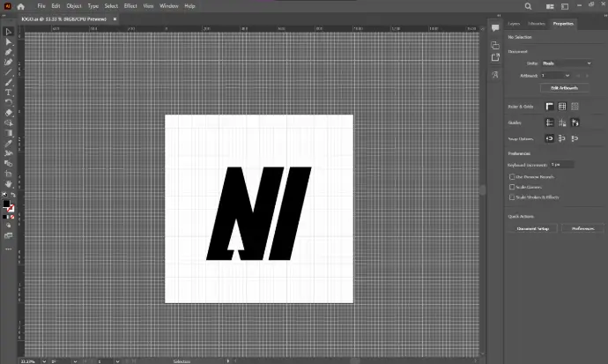Expand the status bar display options arrow
608x364 pixels.
pyautogui.click(x=228, y=360)
